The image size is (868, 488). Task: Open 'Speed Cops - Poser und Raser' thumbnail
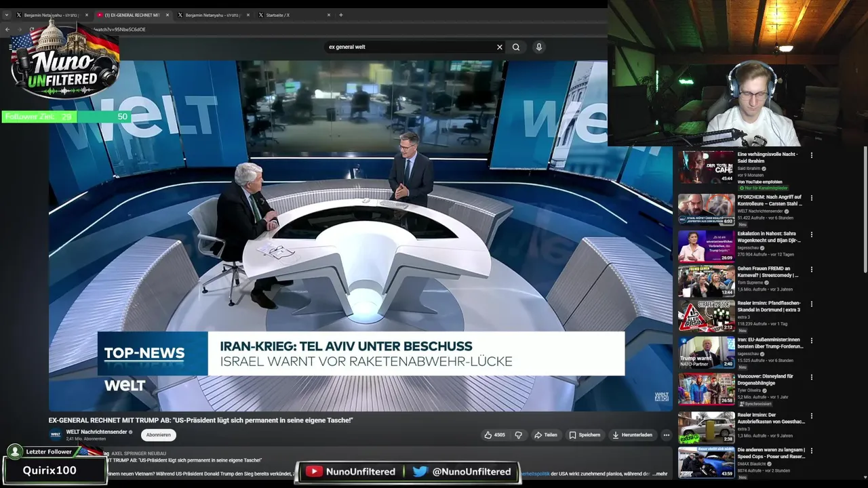(x=706, y=463)
